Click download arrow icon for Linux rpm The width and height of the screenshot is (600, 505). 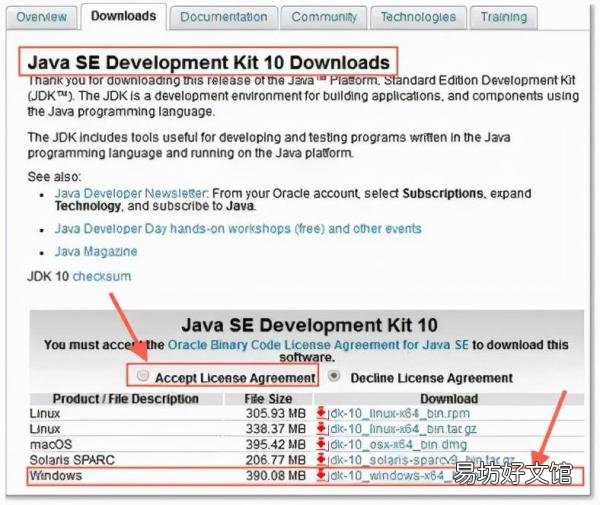(x=321, y=413)
